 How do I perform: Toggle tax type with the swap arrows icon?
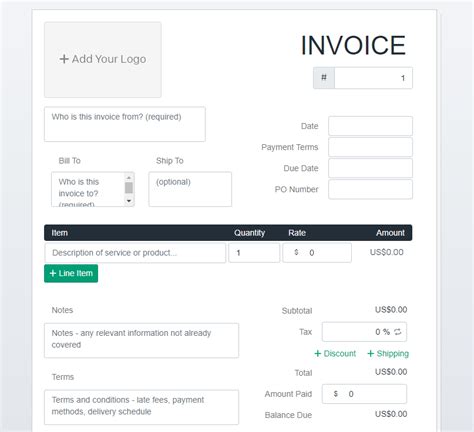[398, 332]
